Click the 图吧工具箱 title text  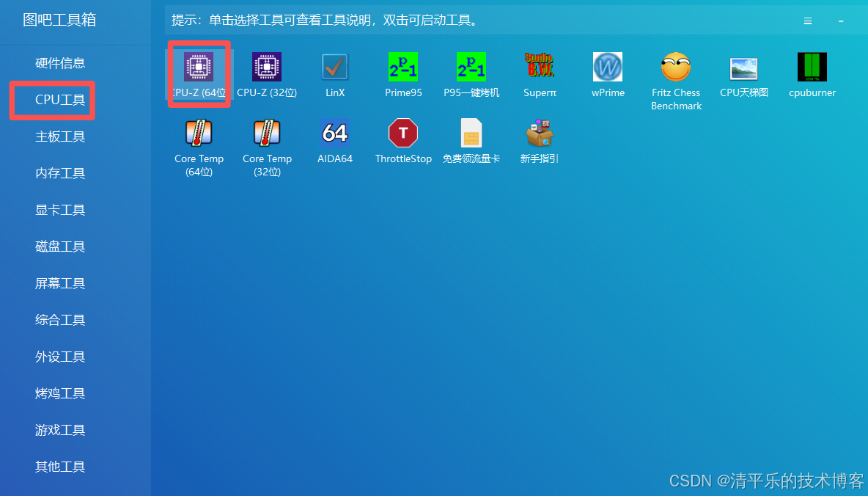(59, 20)
